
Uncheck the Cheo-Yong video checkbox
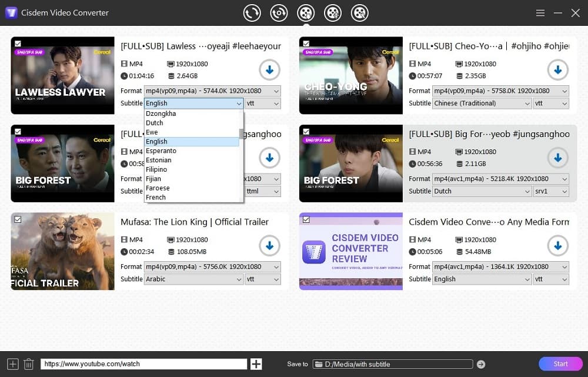point(306,44)
